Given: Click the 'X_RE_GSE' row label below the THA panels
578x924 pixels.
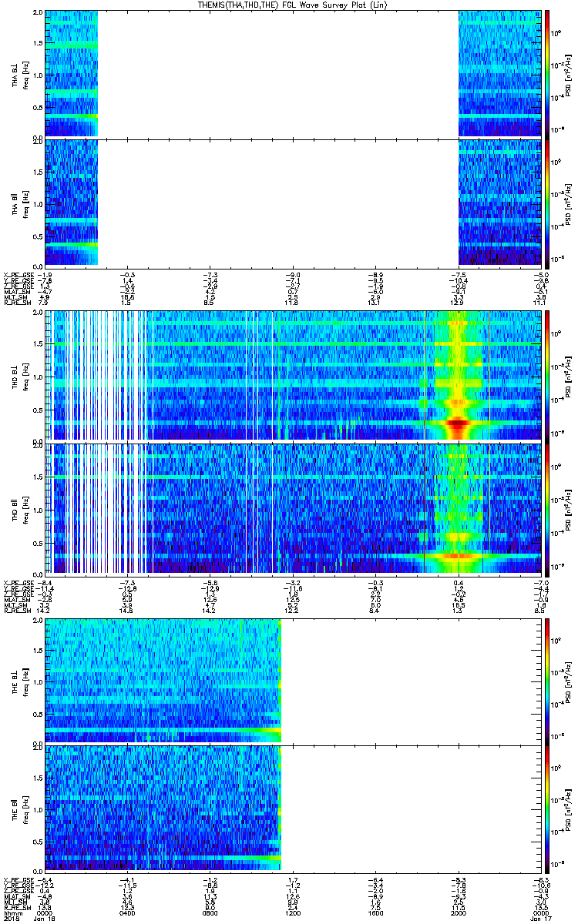Looking at the screenshot, I should pos(18,273).
